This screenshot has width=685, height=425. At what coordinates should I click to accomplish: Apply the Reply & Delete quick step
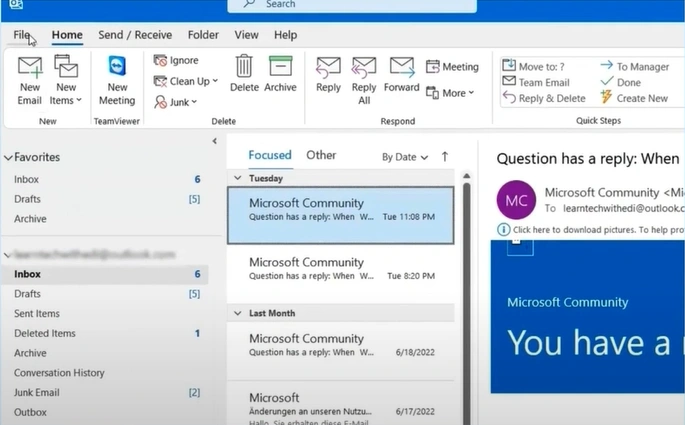(544, 98)
